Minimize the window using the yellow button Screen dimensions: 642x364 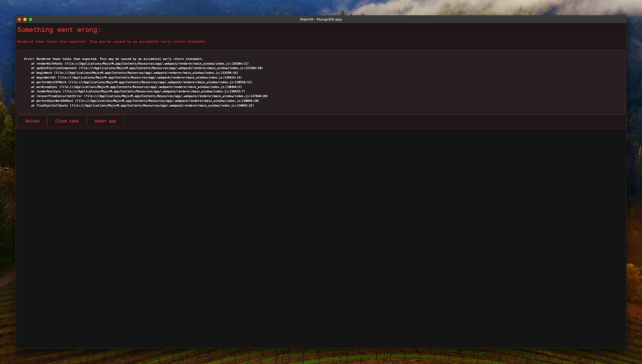pyautogui.click(x=25, y=19)
